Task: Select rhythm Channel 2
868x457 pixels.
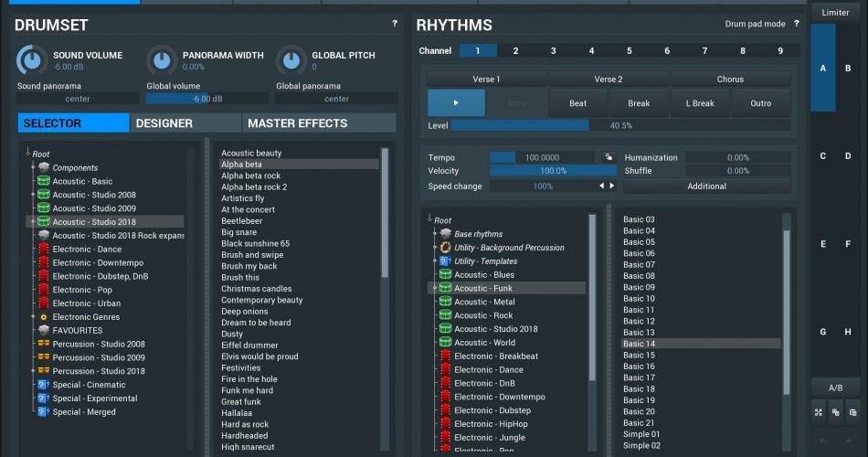Action: [x=515, y=50]
